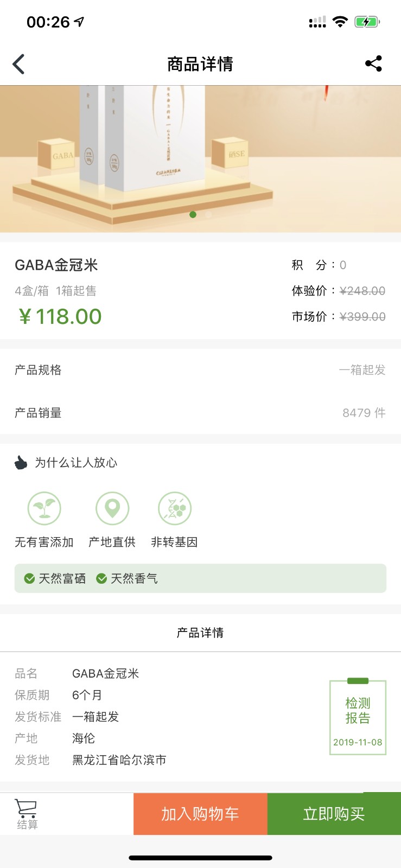Viewport: 401px width, 868px height.
Task: Tap the GABA rice product banner image
Action: pyautogui.click(x=200, y=158)
